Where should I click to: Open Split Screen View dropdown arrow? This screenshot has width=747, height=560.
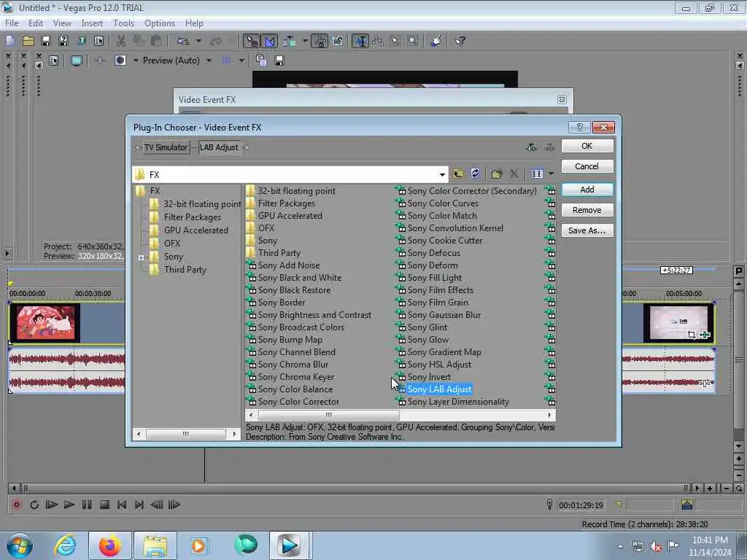(135, 61)
